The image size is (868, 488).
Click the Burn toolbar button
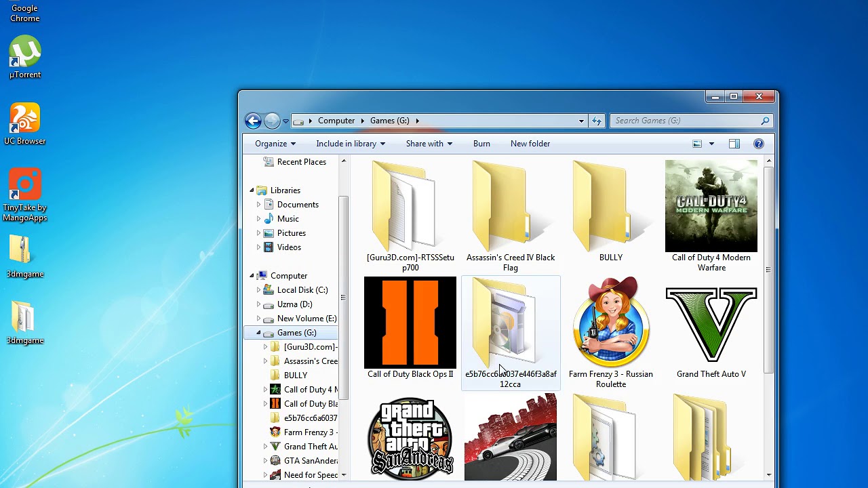tap(481, 144)
